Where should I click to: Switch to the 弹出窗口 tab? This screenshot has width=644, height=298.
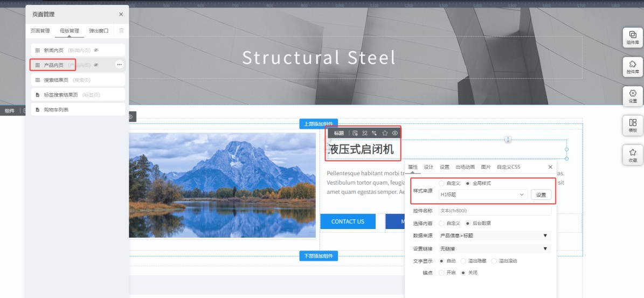pos(99,31)
